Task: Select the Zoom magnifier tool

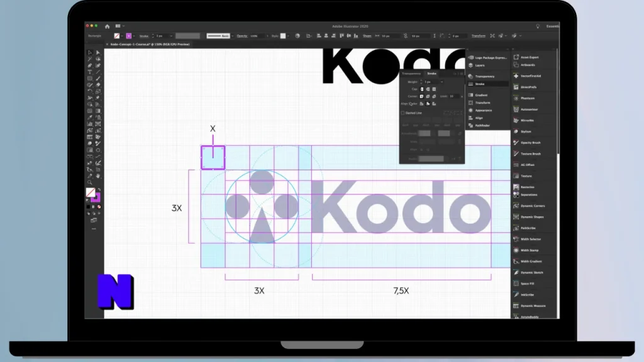Action: click(89, 183)
